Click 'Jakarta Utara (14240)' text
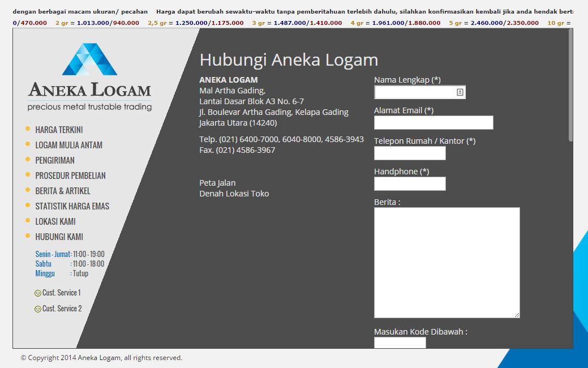588x368 pixels. 238,123
